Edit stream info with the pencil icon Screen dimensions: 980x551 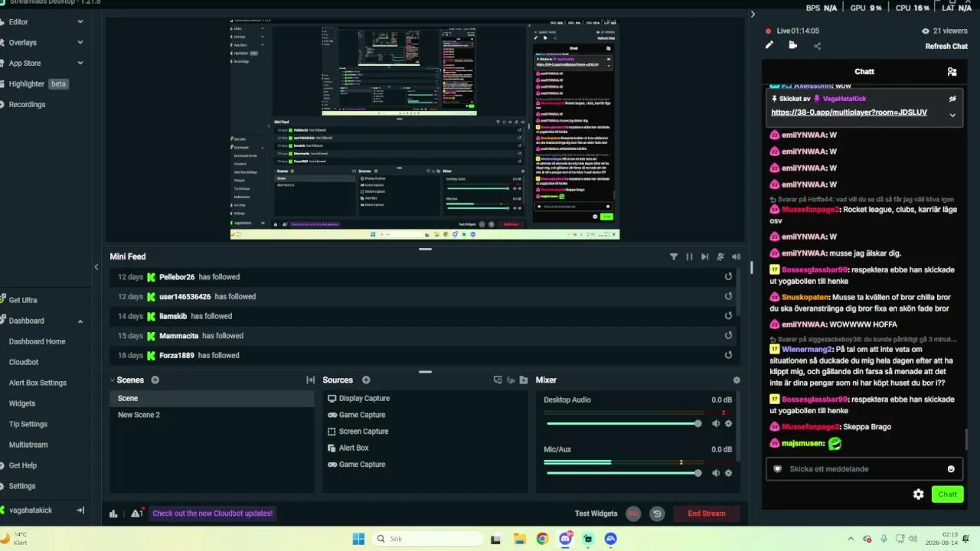tap(769, 45)
